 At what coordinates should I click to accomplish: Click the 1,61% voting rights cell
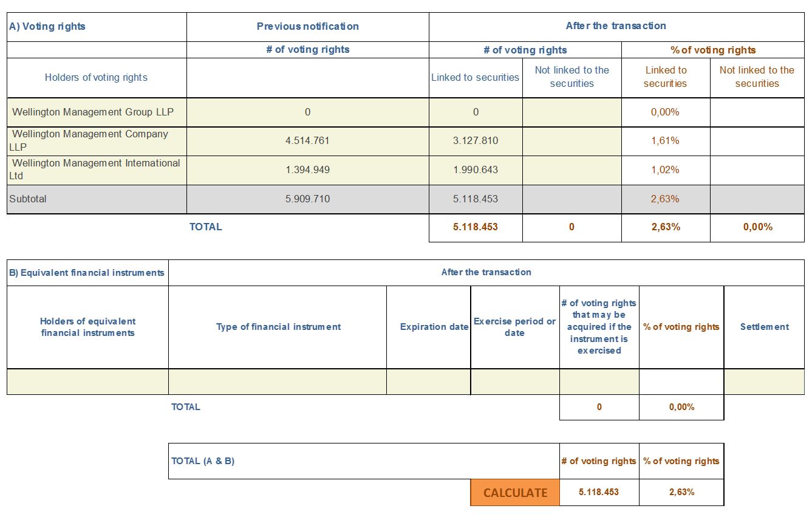point(666,141)
